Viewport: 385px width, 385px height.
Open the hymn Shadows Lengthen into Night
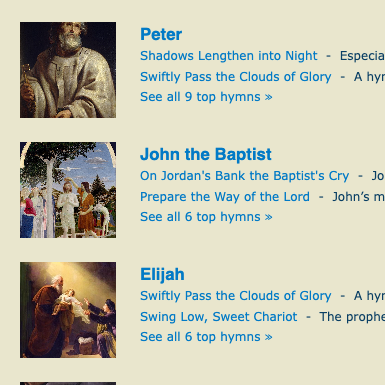tap(229, 56)
